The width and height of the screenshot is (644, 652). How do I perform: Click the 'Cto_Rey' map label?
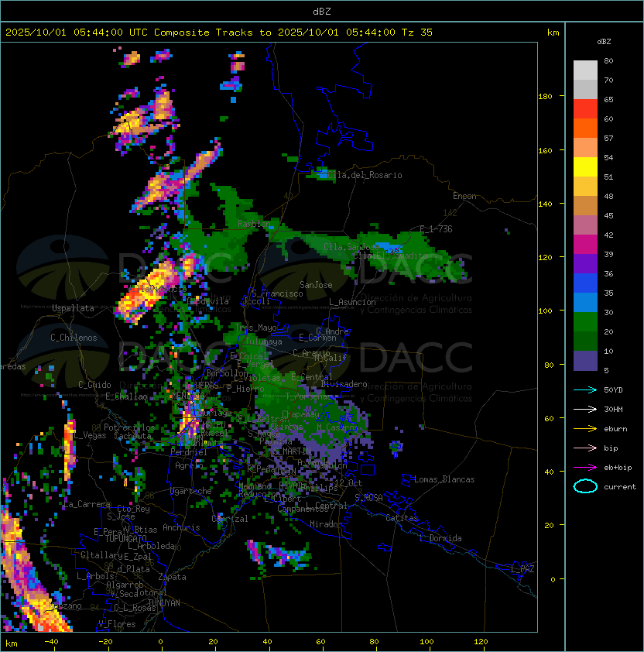coord(133,509)
